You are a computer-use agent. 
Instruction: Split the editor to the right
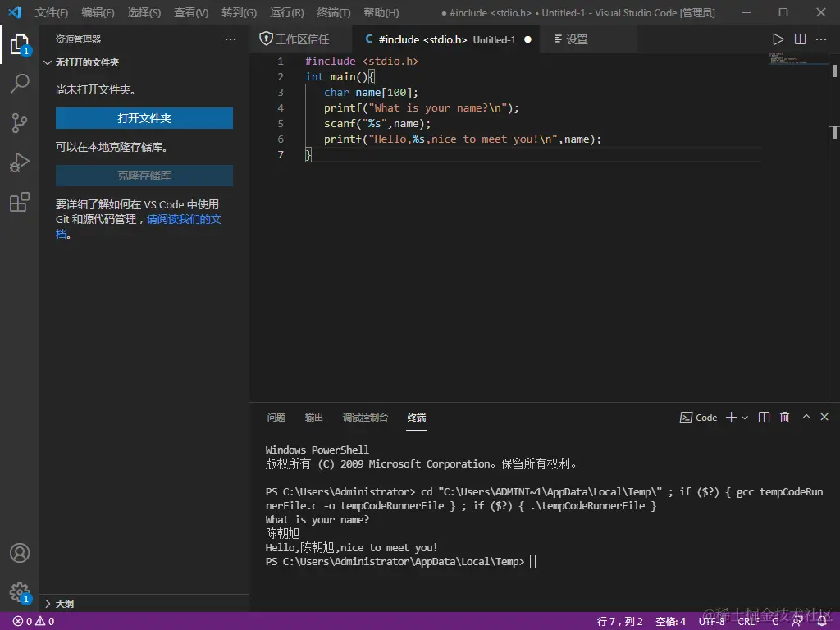pyautogui.click(x=800, y=39)
